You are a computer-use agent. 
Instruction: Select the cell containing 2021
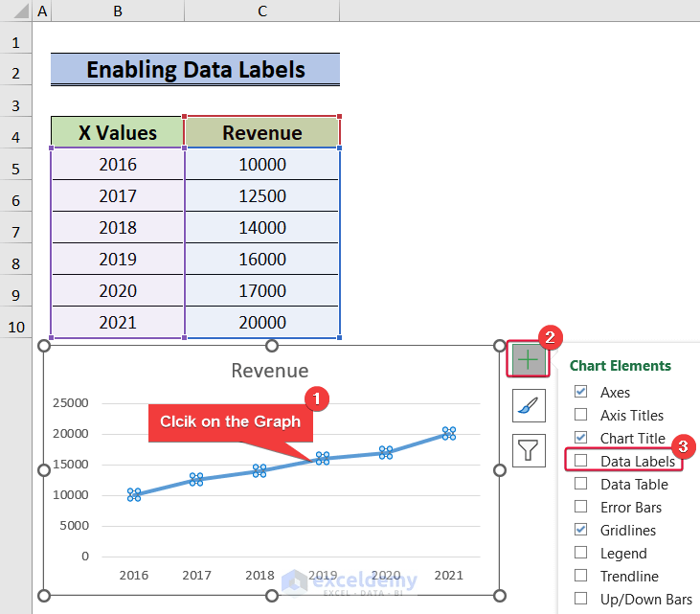coord(118,323)
